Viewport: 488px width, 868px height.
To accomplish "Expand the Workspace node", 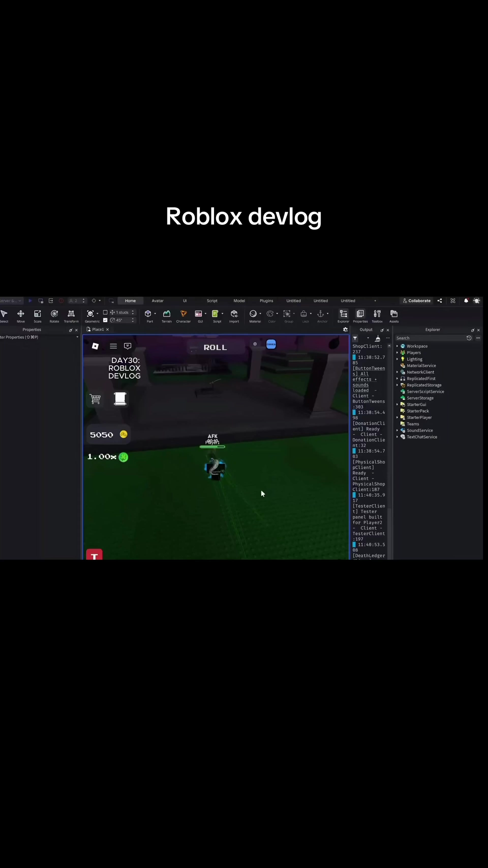I will (397, 346).
